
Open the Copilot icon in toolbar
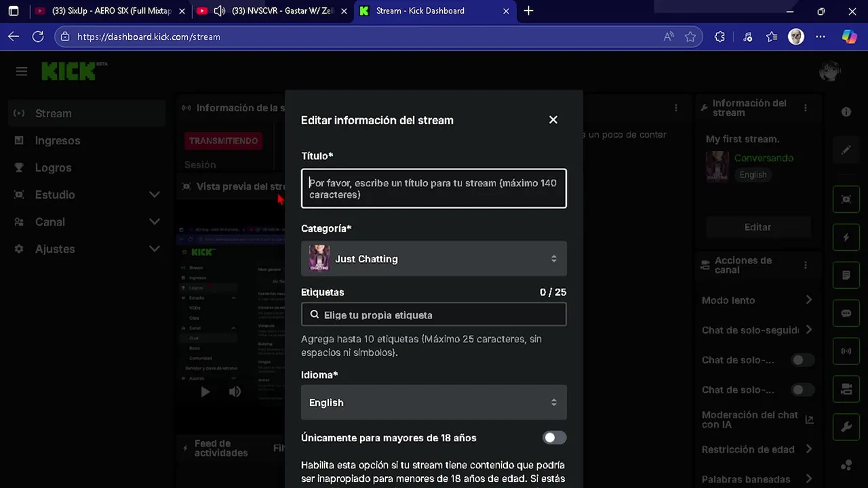(x=849, y=37)
